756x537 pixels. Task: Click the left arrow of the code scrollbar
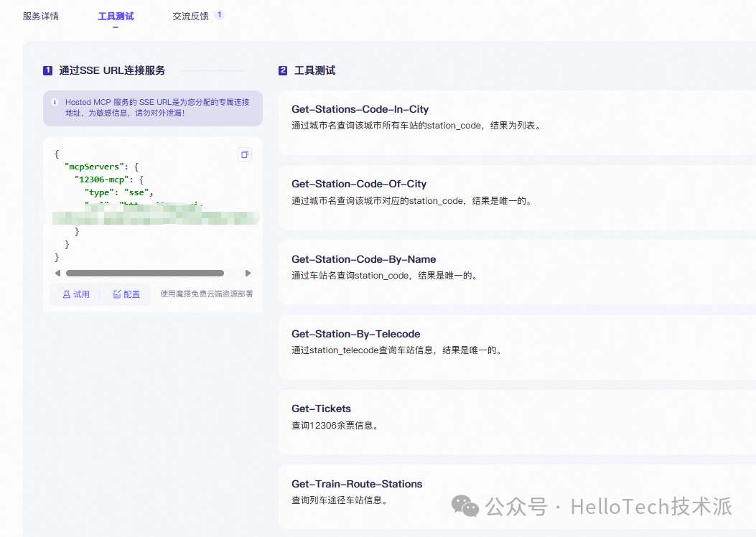(58, 273)
